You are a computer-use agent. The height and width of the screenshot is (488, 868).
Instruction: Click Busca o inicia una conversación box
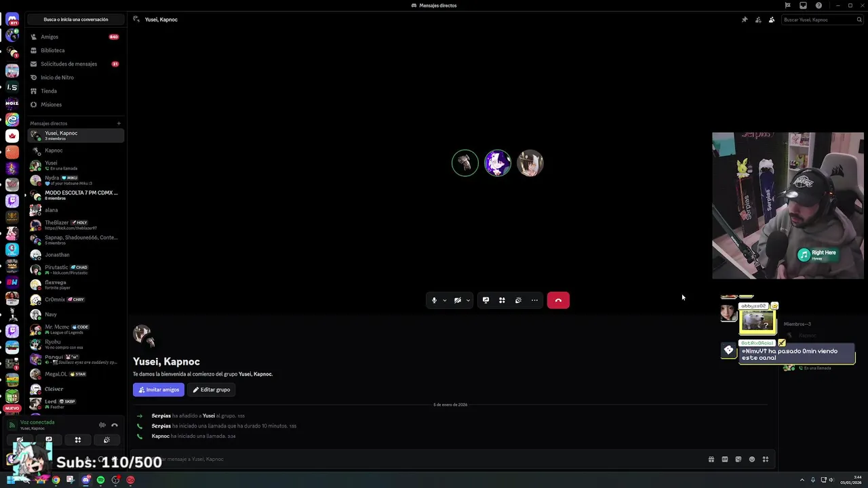[76, 20]
